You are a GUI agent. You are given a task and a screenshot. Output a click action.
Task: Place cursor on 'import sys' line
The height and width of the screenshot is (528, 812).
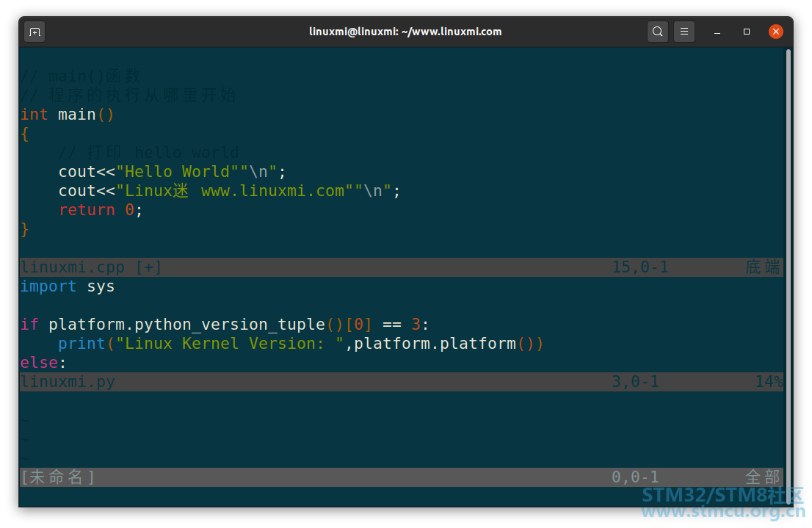(x=68, y=286)
